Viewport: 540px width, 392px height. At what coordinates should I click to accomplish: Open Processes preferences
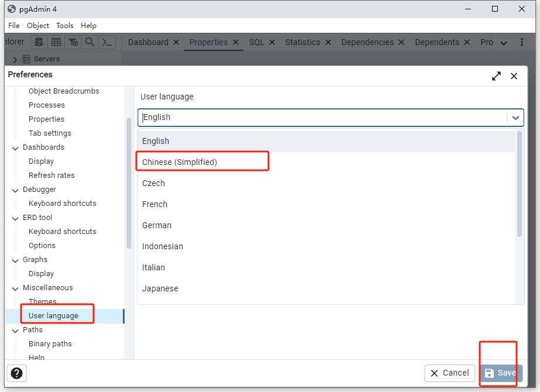(x=46, y=105)
